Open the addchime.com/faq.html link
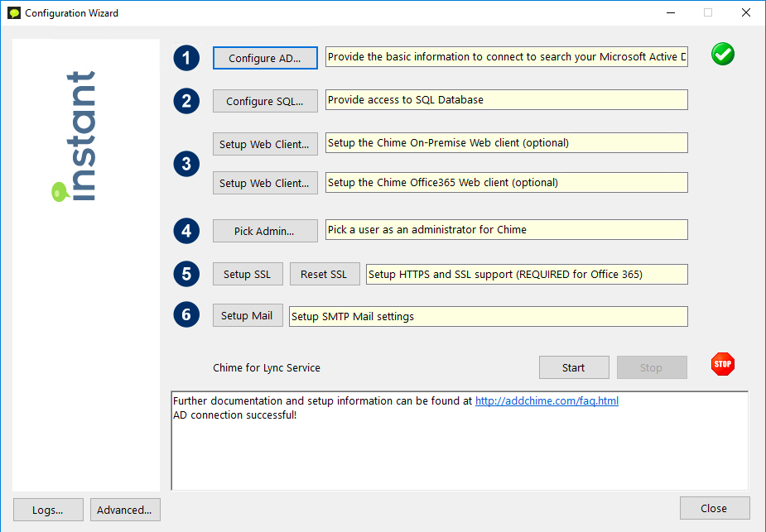The width and height of the screenshot is (766, 532). (547, 400)
